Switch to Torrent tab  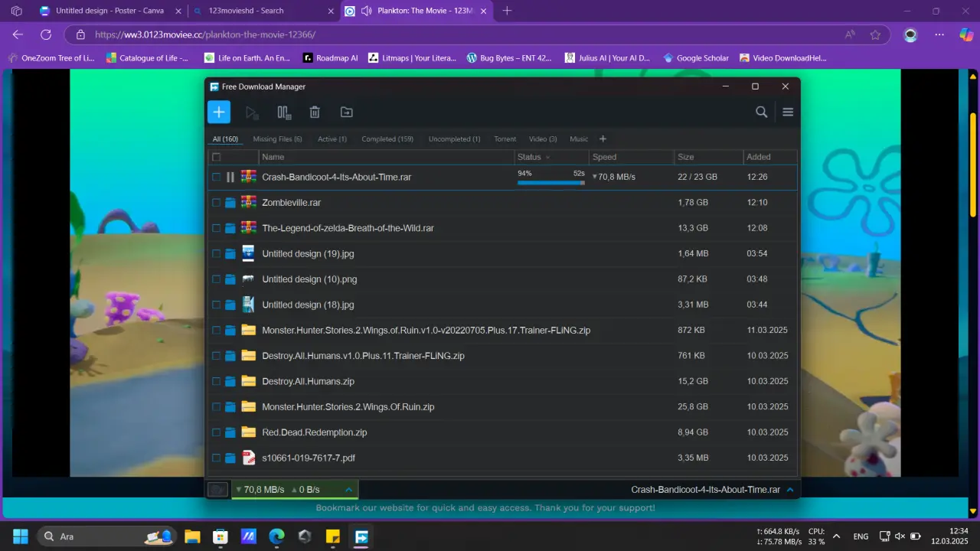505,139
